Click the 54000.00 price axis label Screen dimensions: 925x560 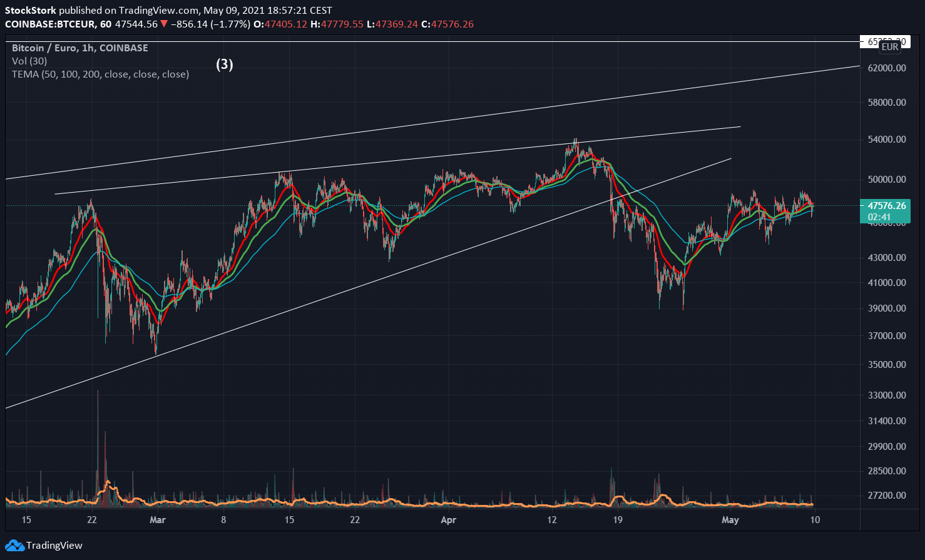886,140
